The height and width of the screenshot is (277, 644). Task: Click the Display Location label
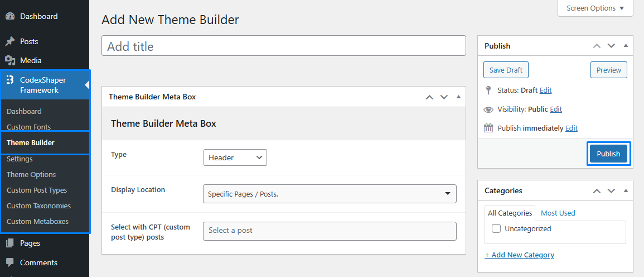click(138, 190)
